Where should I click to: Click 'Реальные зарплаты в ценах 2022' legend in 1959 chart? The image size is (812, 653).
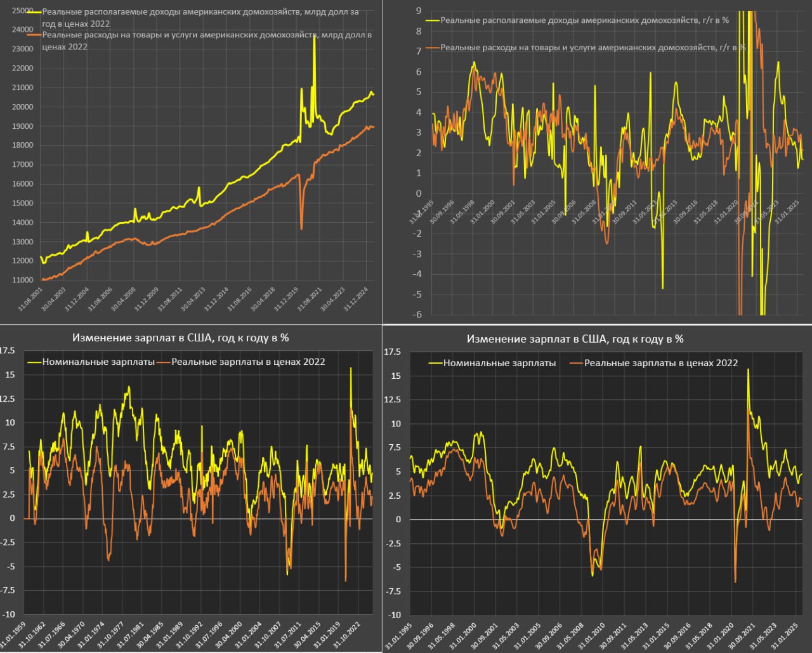click(240, 362)
